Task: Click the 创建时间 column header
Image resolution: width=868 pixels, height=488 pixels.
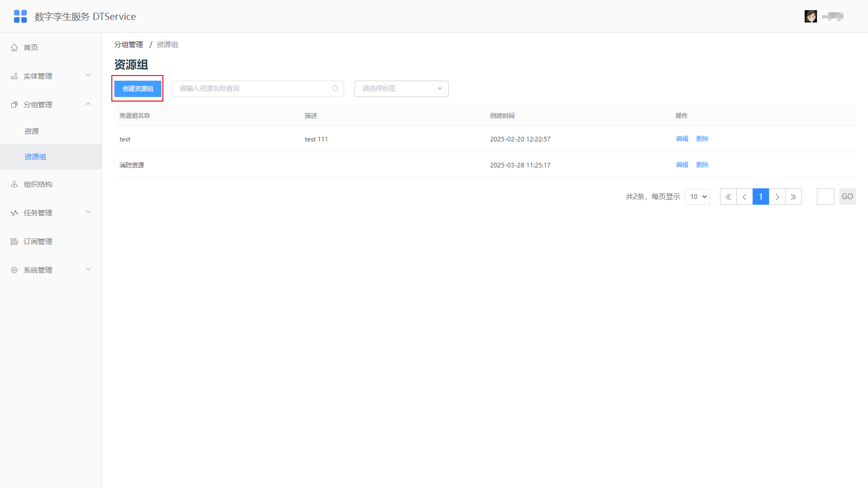Action: 502,116
